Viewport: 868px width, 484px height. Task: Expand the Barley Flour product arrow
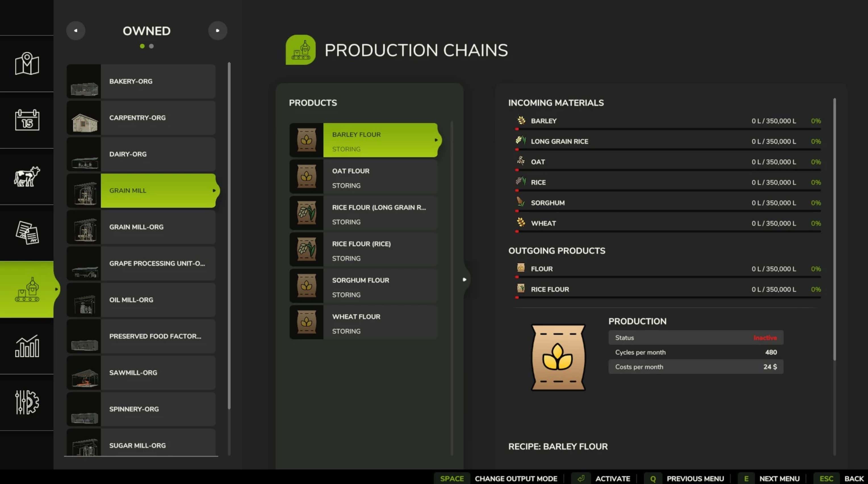coord(436,140)
